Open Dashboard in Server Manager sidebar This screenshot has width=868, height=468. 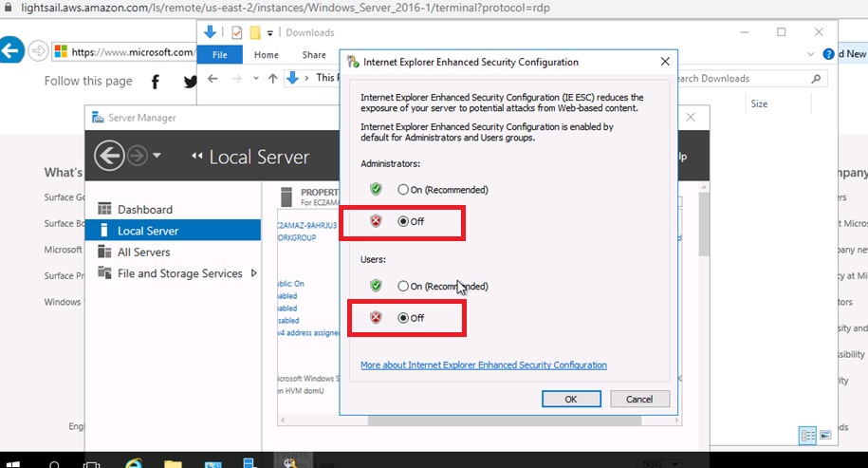point(145,210)
